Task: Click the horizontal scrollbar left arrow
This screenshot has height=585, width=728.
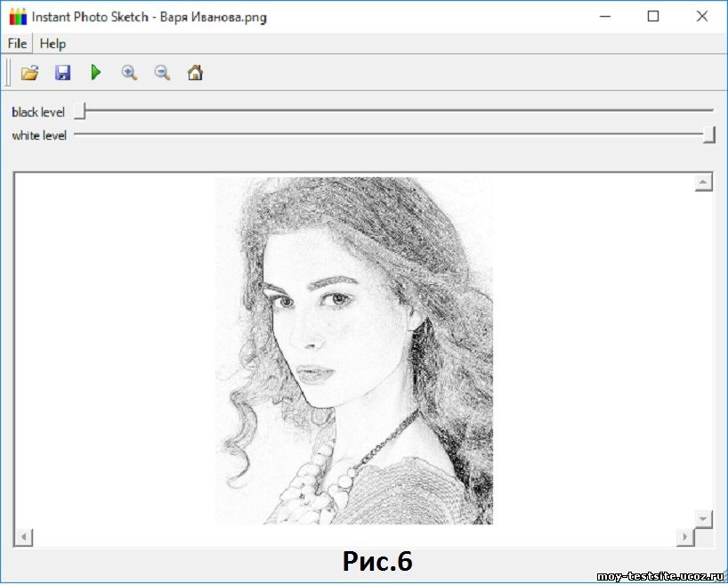Action: (23, 537)
